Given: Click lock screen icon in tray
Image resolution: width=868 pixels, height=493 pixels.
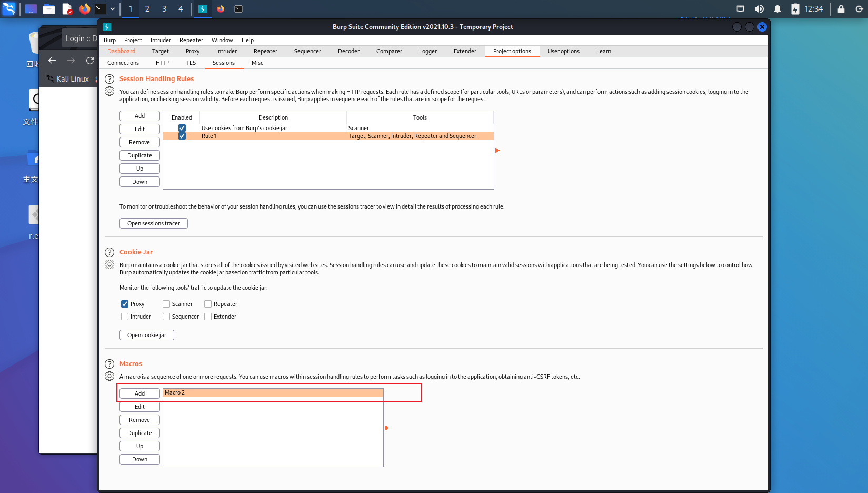Looking at the screenshot, I should (841, 8).
